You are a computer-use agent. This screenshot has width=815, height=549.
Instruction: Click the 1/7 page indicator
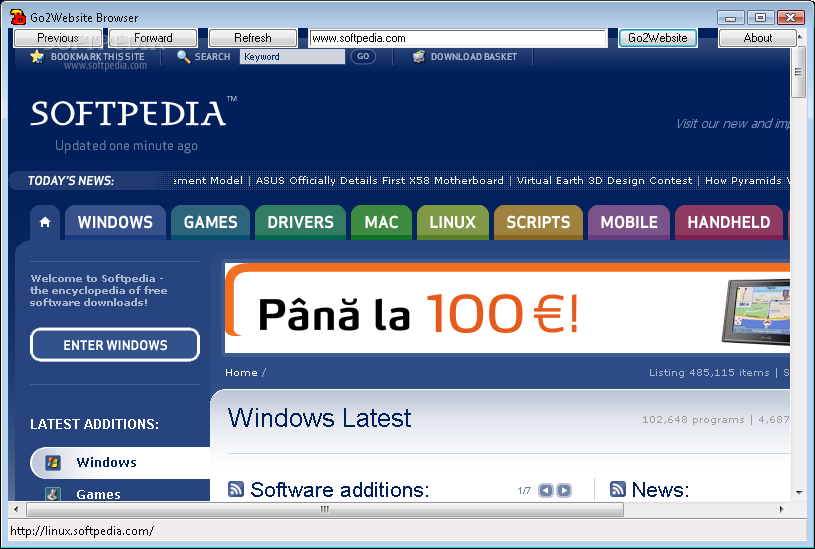pyautogui.click(x=524, y=490)
